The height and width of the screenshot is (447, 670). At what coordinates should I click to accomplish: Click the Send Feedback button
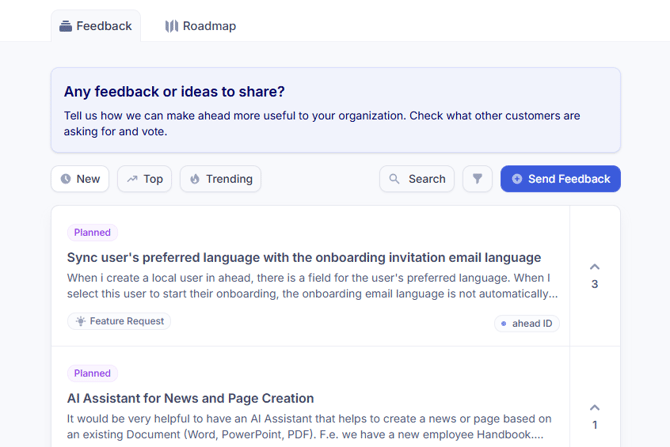[560, 179]
